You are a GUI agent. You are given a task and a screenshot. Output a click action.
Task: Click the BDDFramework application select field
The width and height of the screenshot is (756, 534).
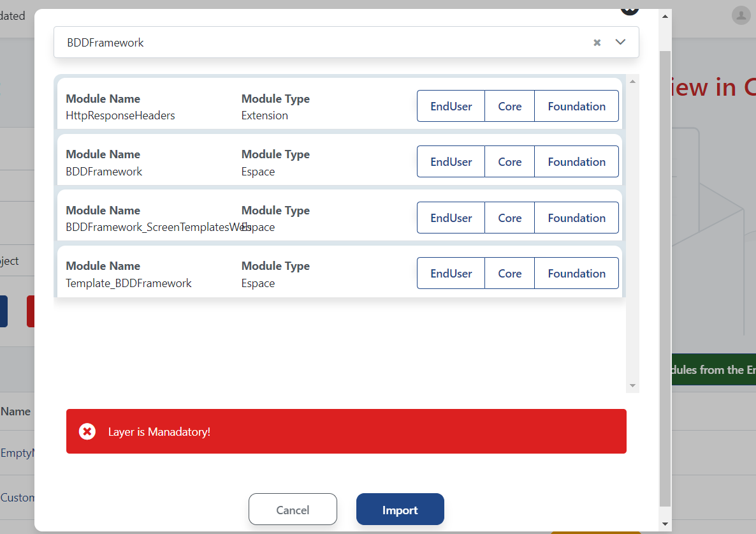tap(319, 43)
